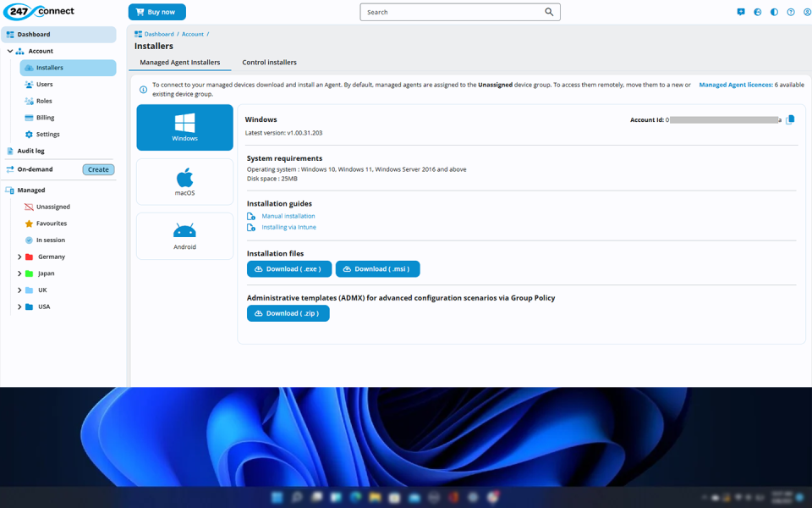Viewport: 812px width, 508px height.
Task: Click the search magnifier icon
Action: 549,12
